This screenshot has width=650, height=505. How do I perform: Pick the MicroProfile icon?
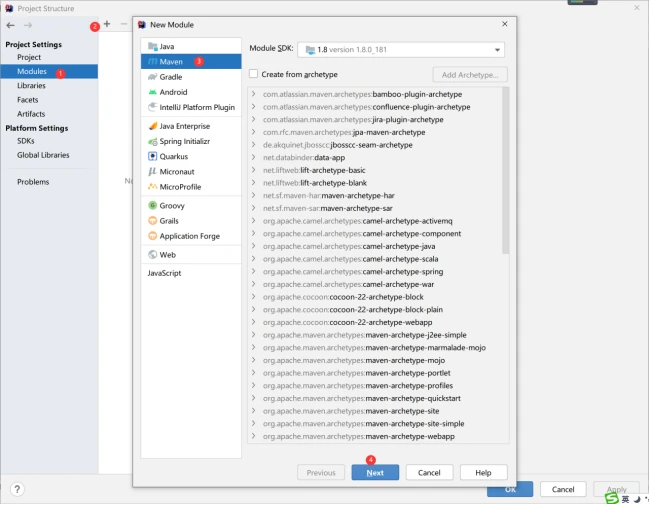pyautogui.click(x=153, y=187)
